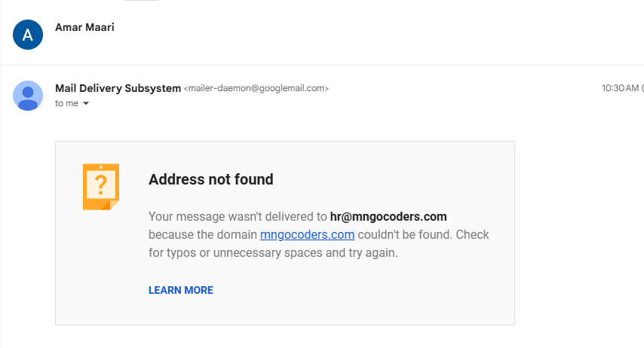The width and height of the screenshot is (644, 348).
Task: Click "Your message wasn't delivered to" text
Action: point(238,216)
